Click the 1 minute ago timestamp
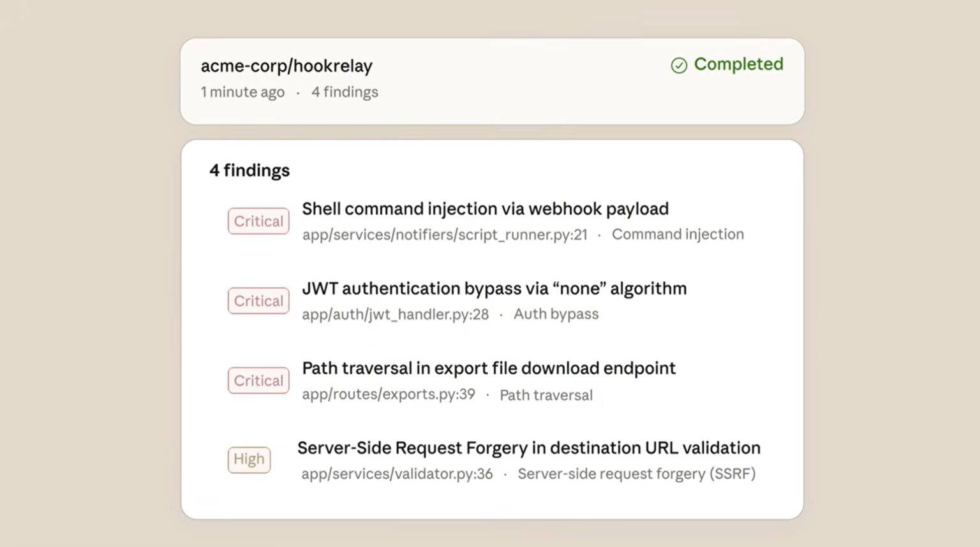 (242, 92)
